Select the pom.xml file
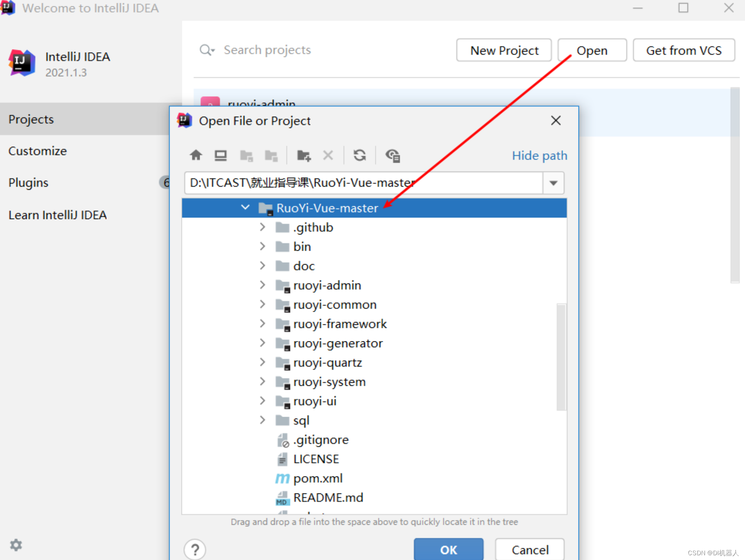Image resolution: width=745 pixels, height=560 pixels. tap(318, 478)
